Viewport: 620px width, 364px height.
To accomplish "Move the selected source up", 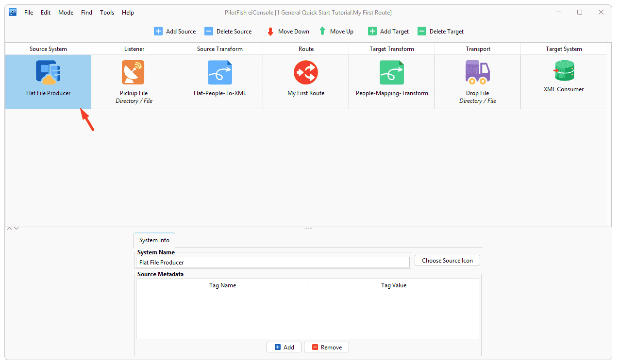I will (336, 31).
